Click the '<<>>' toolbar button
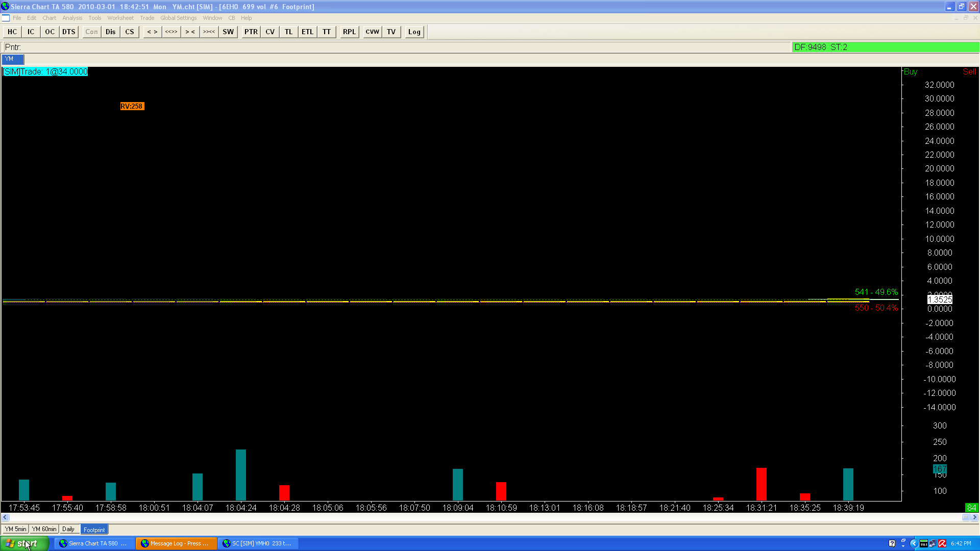Image resolution: width=980 pixels, height=551 pixels. pos(171,32)
